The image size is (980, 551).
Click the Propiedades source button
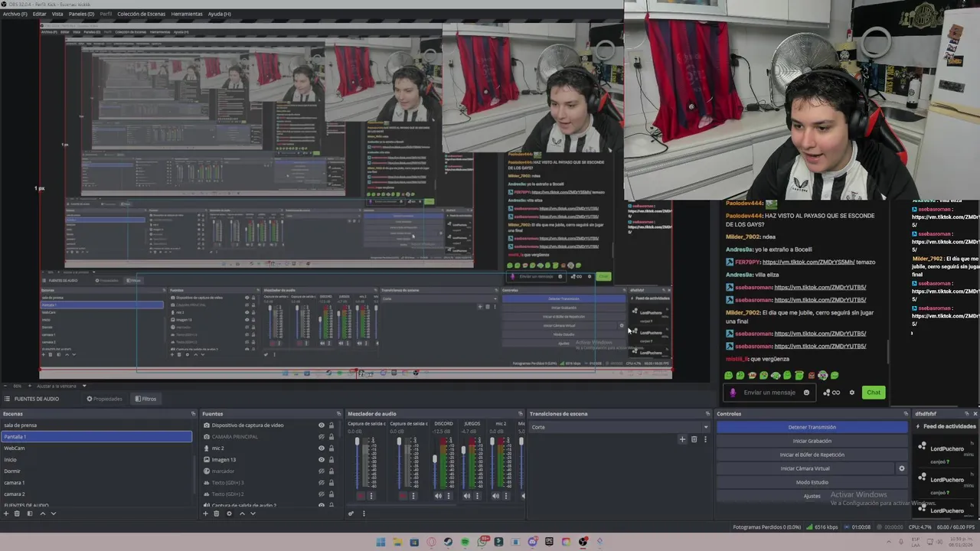[105, 399]
